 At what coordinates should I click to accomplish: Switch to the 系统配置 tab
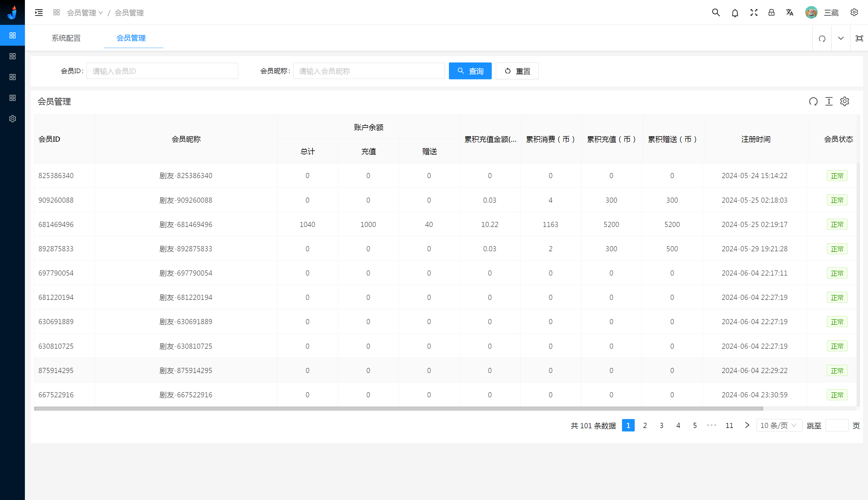[66, 38]
